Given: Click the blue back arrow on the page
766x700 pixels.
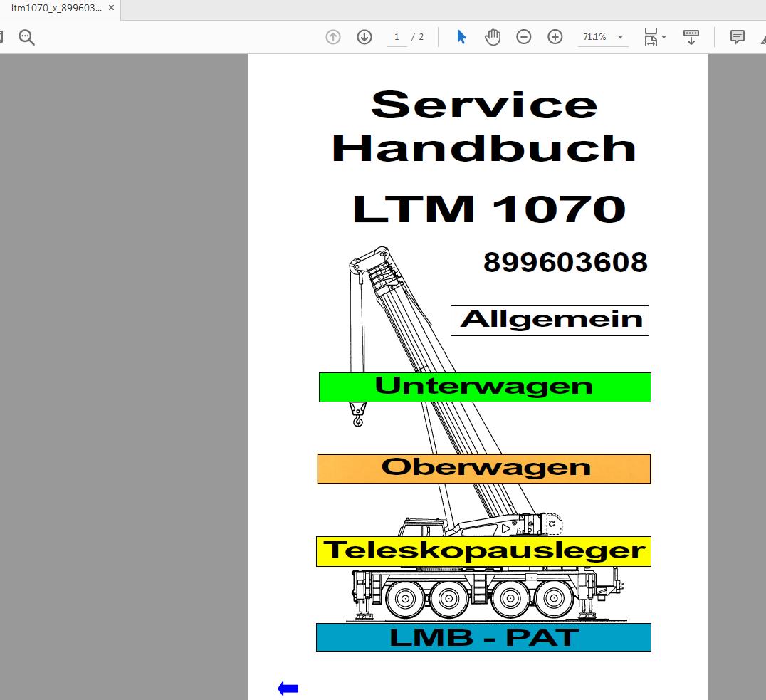Looking at the screenshot, I should [288, 689].
